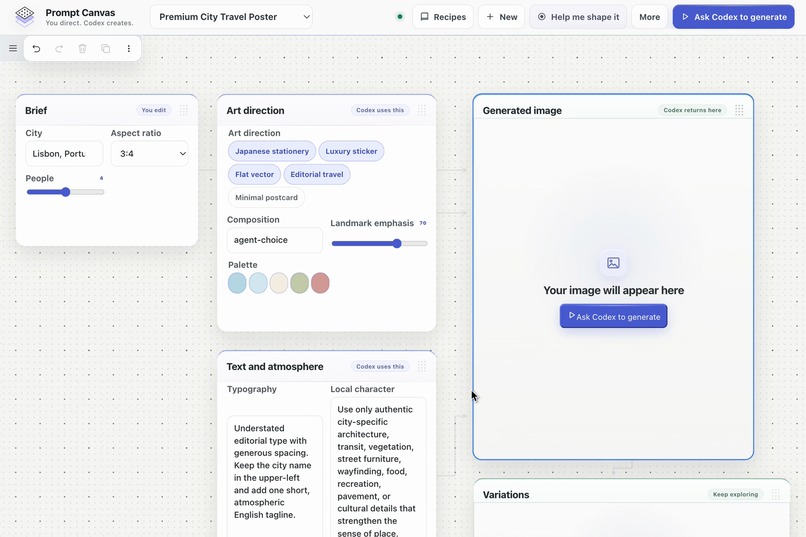This screenshot has width=806, height=537.
Task: Click Your image will appear here text
Action: pyautogui.click(x=613, y=290)
